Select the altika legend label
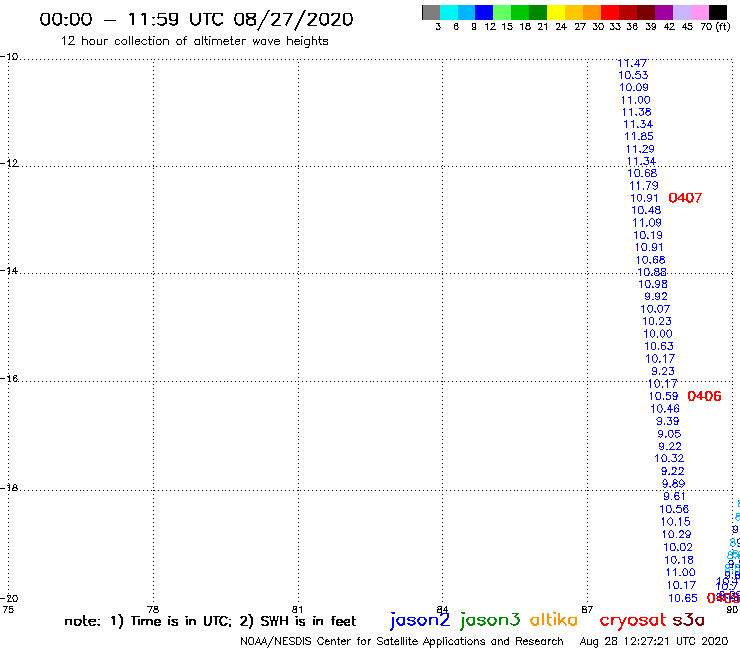This screenshot has width=740, height=650. point(554,619)
